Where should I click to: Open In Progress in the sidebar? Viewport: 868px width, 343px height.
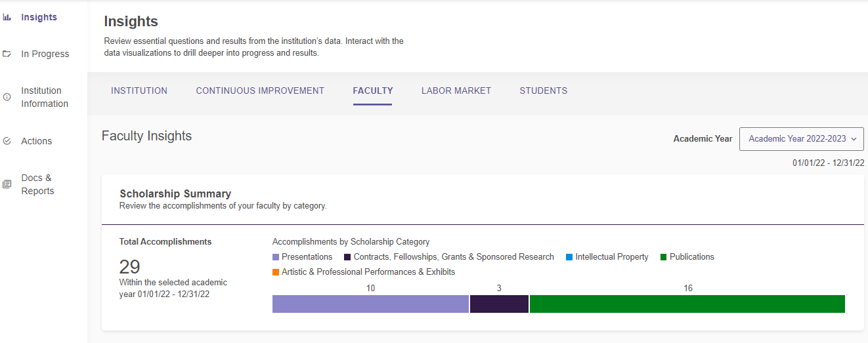click(x=45, y=54)
